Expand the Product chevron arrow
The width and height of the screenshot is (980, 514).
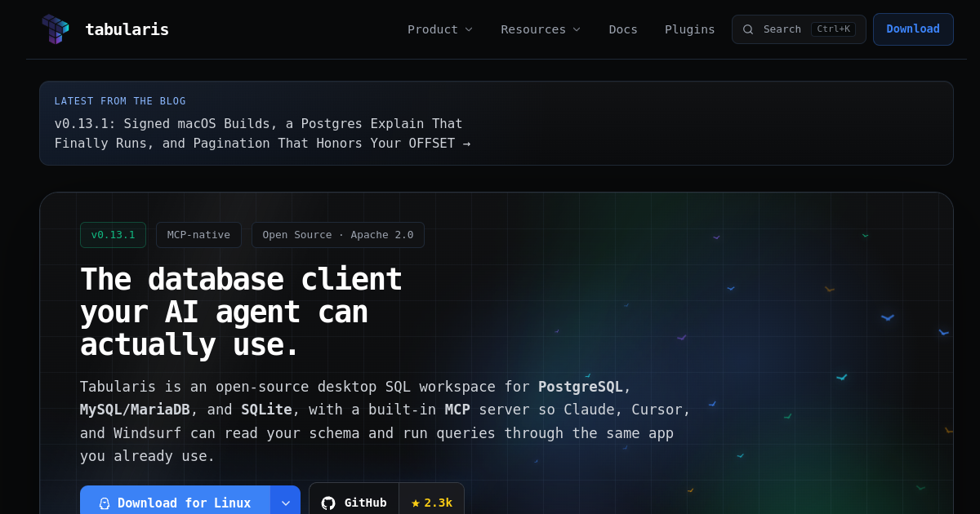[x=469, y=29]
